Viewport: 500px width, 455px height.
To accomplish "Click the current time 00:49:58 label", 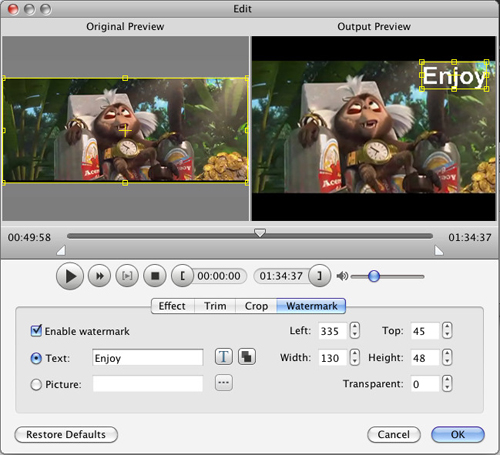I will pyautogui.click(x=29, y=237).
